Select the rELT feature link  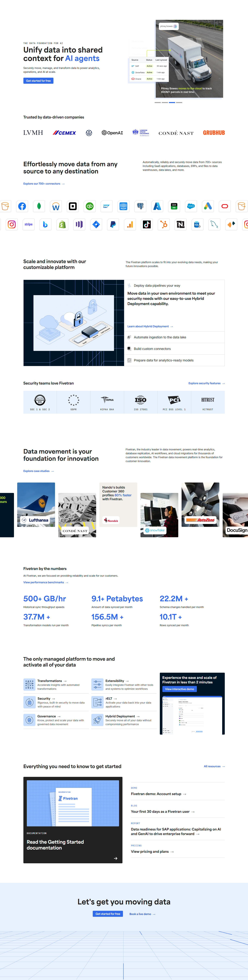111,699
